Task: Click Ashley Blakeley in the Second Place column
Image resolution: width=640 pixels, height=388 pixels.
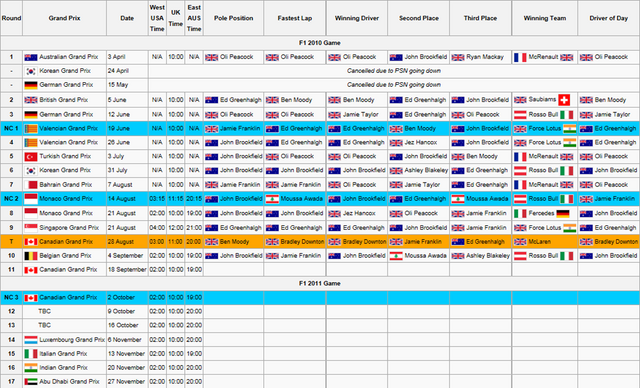Action: [x=426, y=171]
